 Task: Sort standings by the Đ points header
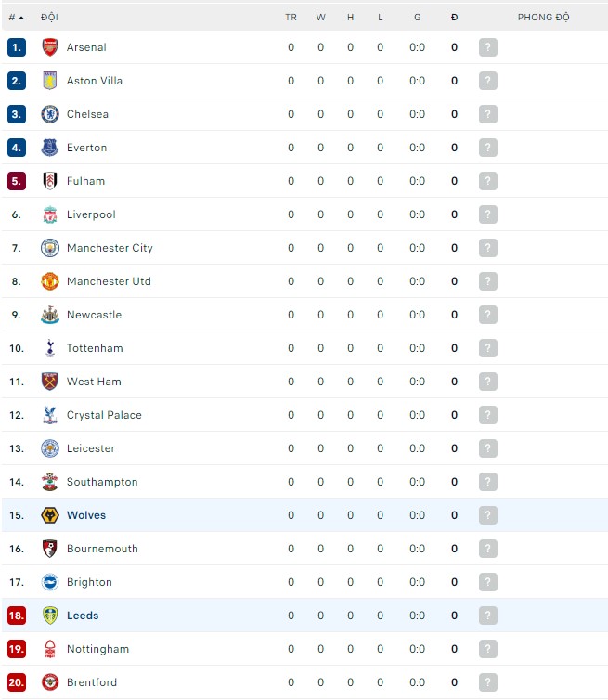[x=454, y=17]
